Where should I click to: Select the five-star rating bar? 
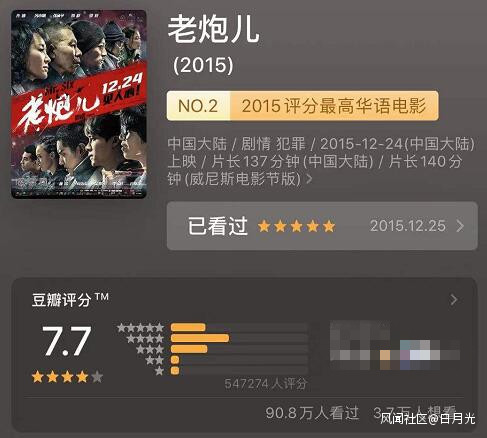(239, 327)
